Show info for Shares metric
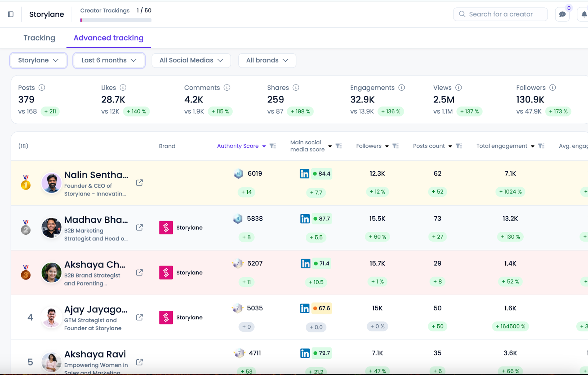Viewport: 588px width, 375px height. pyautogui.click(x=296, y=87)
